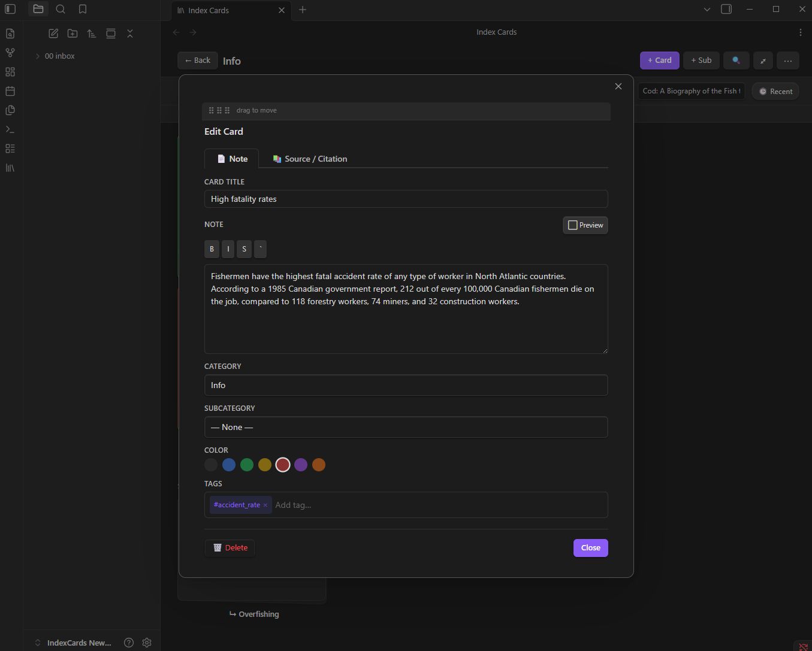
Task: Click the quick switcher ribbon icon
Action: (10, 34)
